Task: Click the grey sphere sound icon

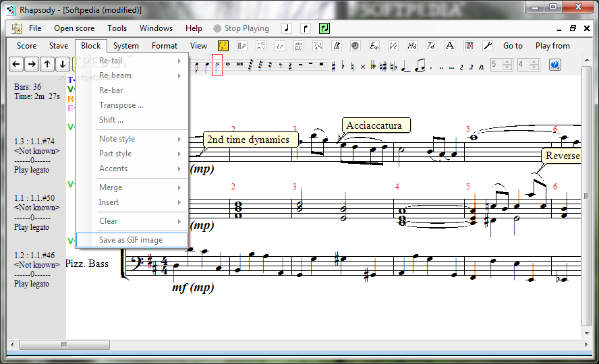Action: click(x=355, y=46)
